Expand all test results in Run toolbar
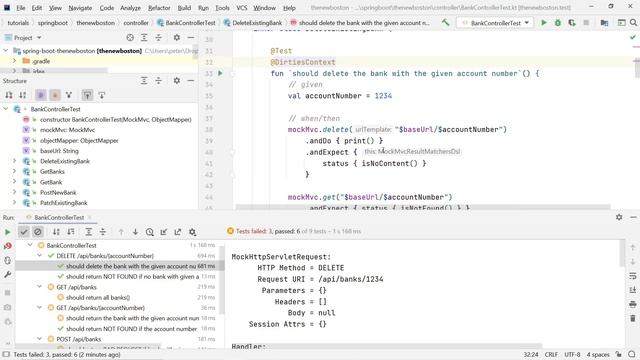The height and width of the screenshot is (360, 640). (x=89, y=232)
